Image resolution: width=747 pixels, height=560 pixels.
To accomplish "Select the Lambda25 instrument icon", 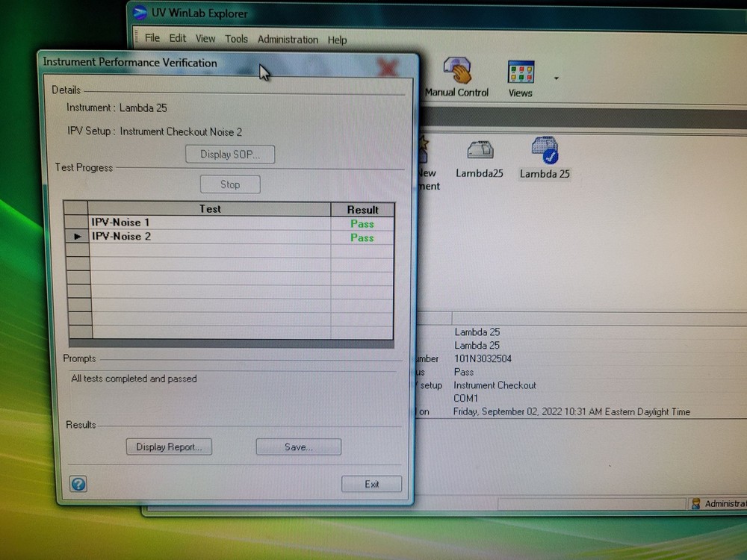I will click(x=480, y=160).
